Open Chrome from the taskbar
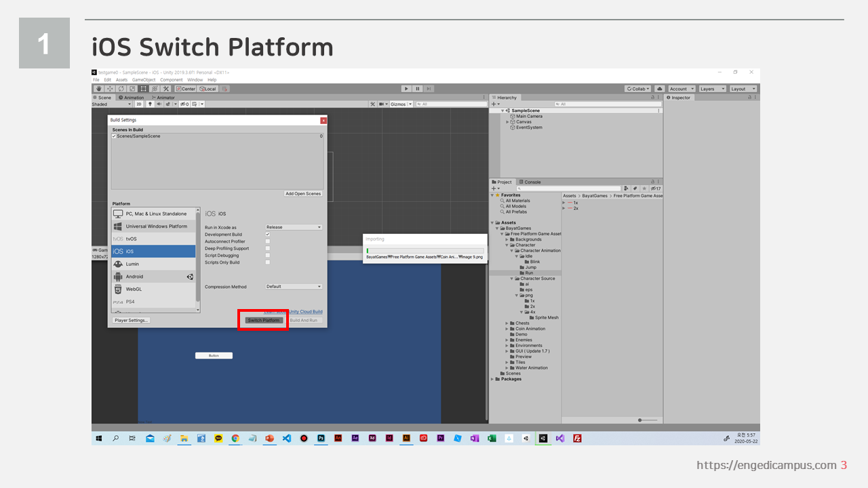Viewport: 868px width, 488px height. (235, 439)
